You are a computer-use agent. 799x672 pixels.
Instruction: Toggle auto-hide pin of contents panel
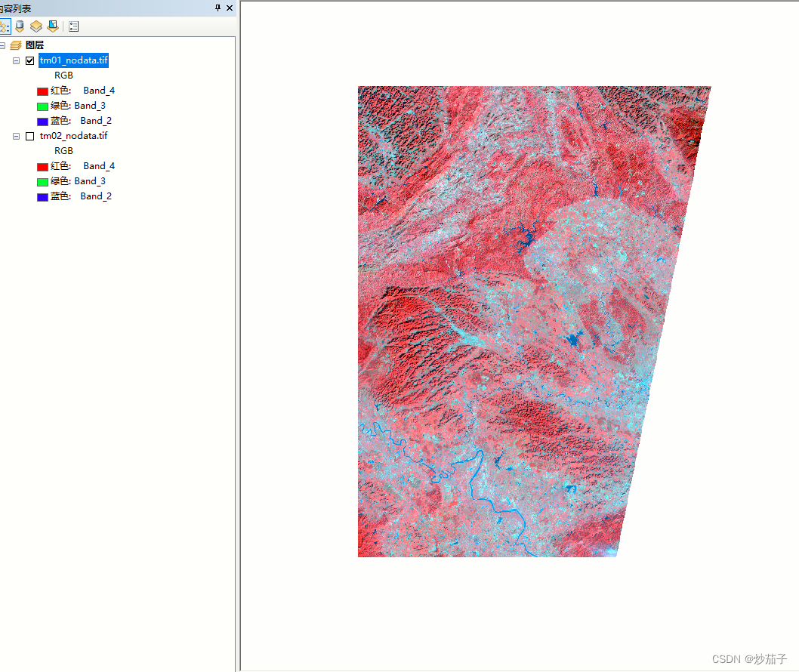[217, 8]
